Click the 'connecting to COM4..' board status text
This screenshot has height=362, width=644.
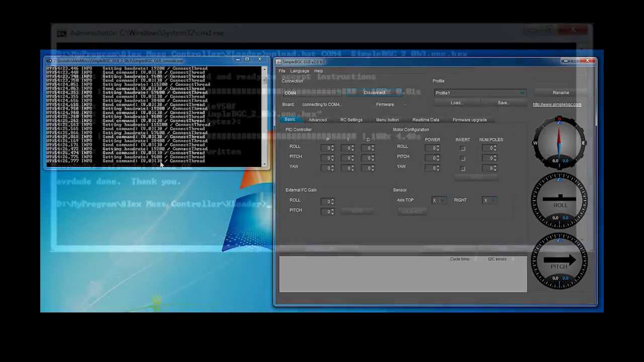[321, 105]
